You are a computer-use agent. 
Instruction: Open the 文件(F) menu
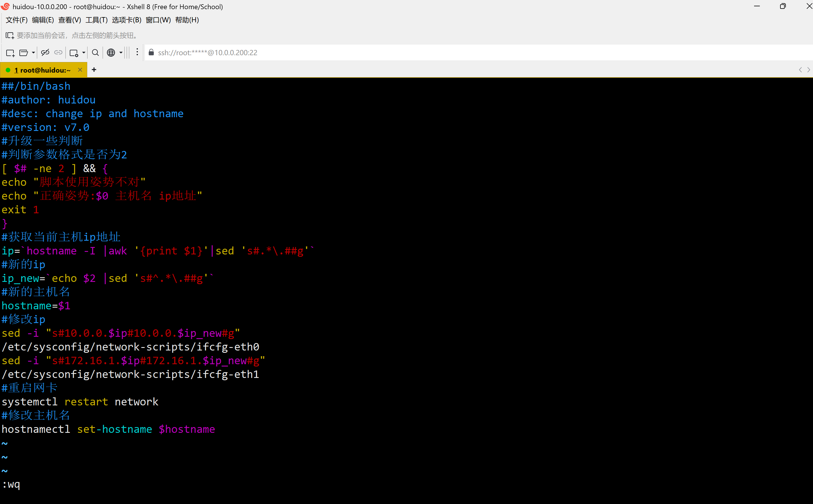(x=17, y=20)
